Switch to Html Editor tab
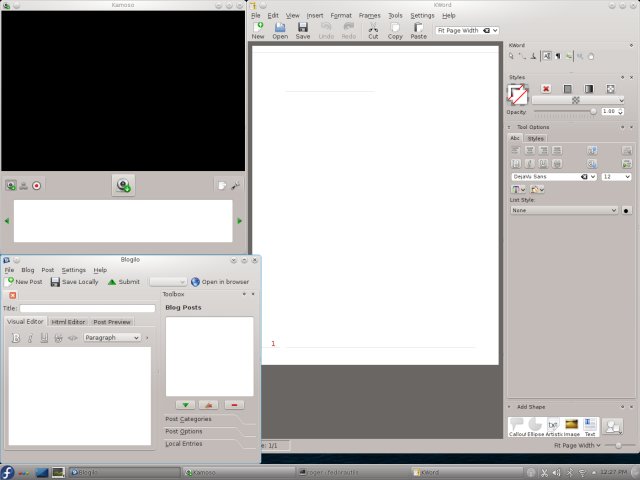 [x=68, y=322]
